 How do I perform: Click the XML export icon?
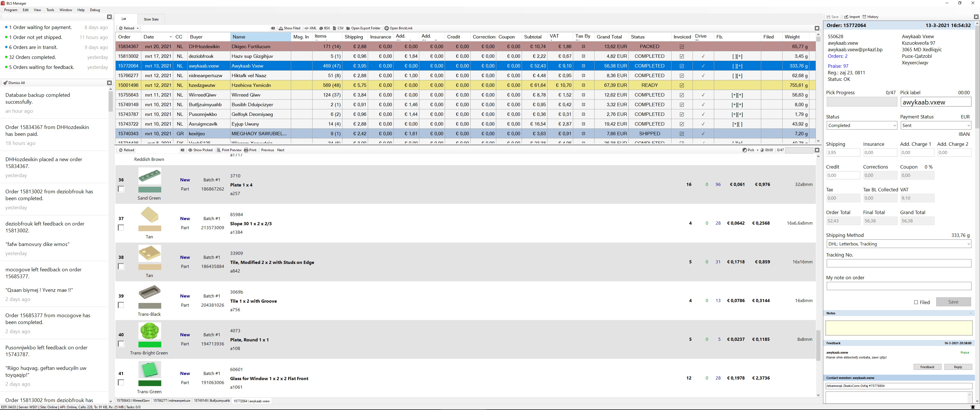point(307,28)
